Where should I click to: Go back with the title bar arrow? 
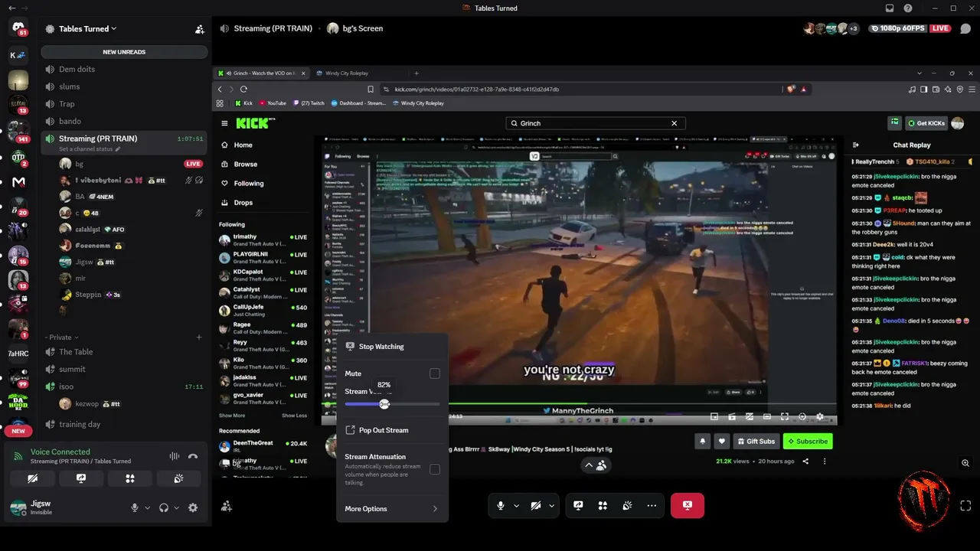point(11,8)
